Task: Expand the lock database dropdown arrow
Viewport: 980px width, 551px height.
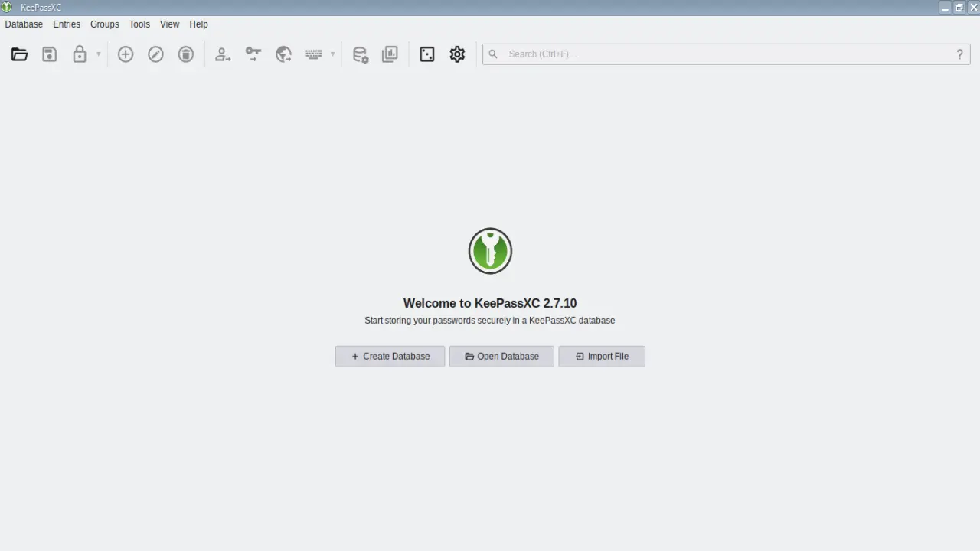Action: [98, 54]
